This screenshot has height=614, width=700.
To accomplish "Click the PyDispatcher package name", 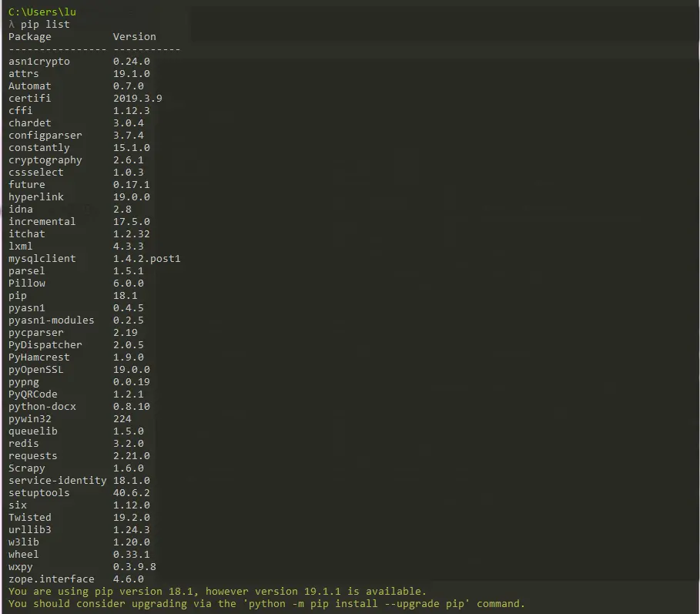I will pos(45,345).
